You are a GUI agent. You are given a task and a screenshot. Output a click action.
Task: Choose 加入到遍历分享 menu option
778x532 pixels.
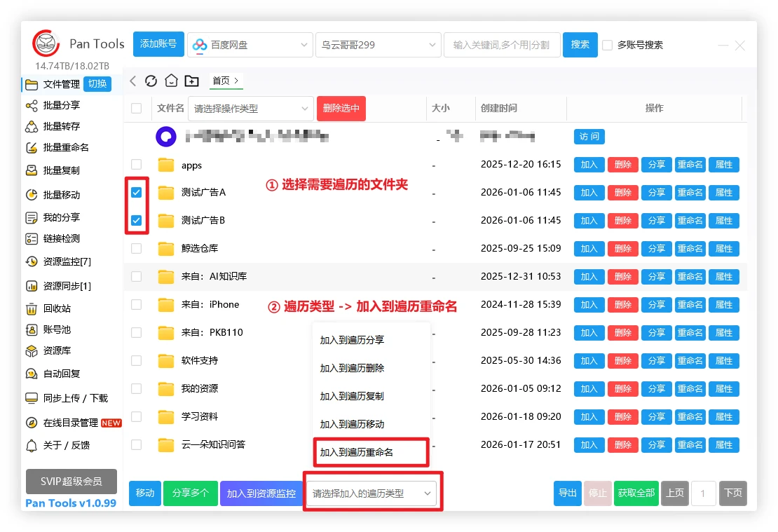tap(352, 340)
